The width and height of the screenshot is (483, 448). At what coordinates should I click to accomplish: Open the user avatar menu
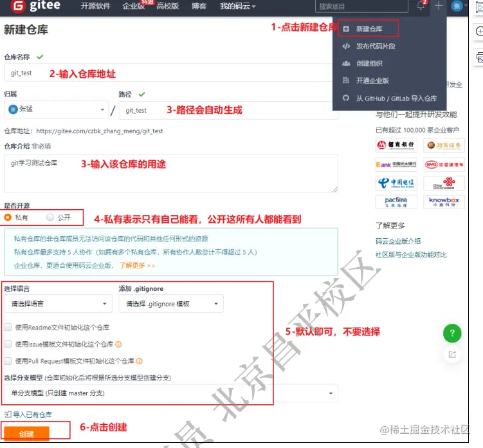point(457,6)
